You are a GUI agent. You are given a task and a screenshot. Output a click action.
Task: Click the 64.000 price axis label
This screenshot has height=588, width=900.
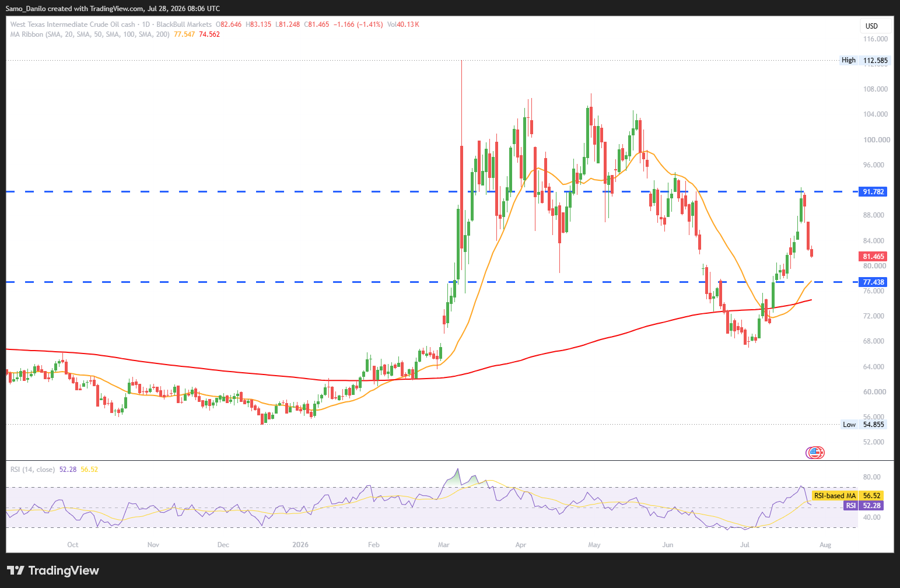(874, 367)
